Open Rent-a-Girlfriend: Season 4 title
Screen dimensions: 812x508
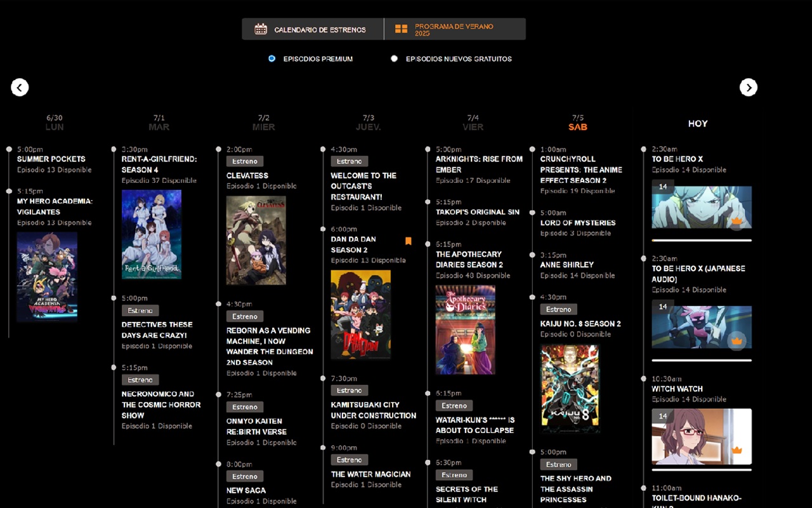click(159, 164)
